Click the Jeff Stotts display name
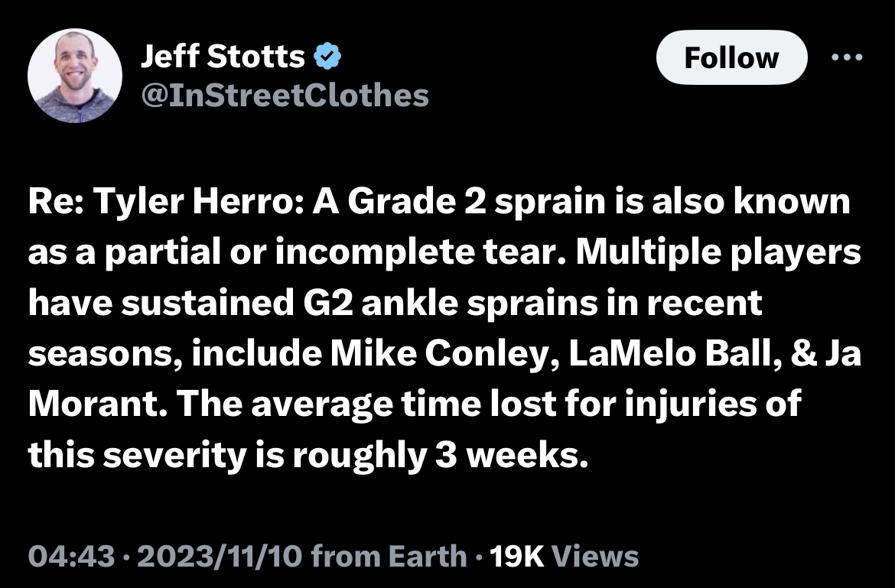 [223, 56]
